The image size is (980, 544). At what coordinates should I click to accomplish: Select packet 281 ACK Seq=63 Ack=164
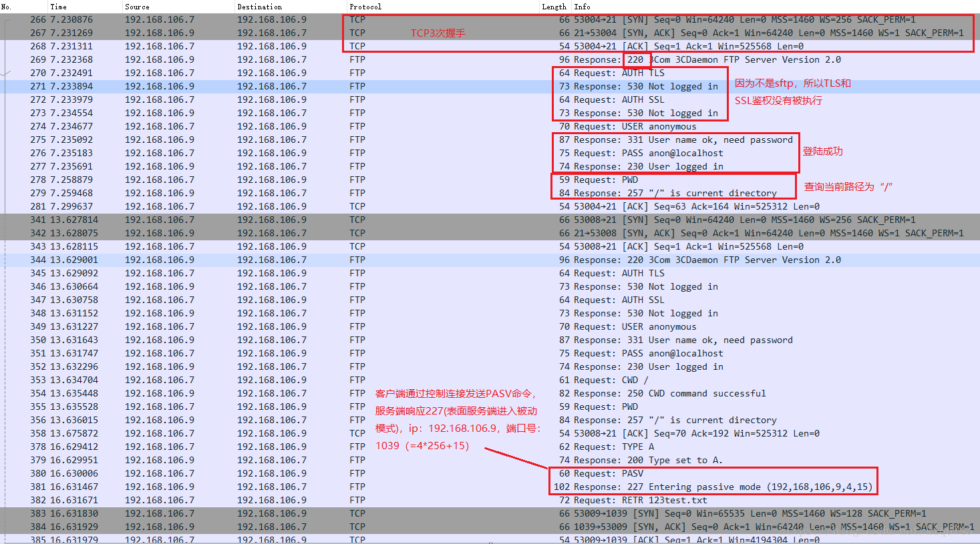point(490,206)
